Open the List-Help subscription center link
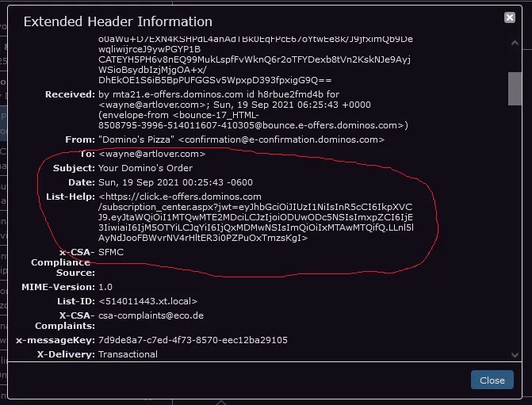 [x=256, y=217]
